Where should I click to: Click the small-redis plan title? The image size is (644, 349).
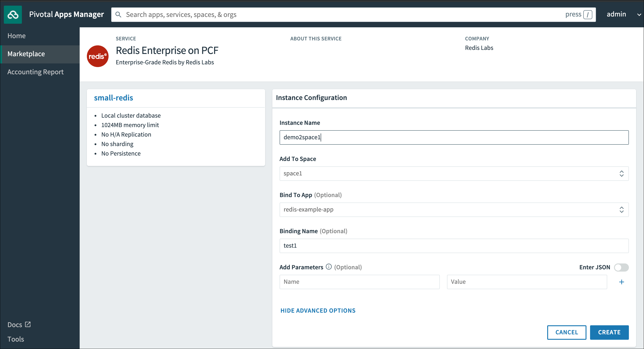(114, 98)
